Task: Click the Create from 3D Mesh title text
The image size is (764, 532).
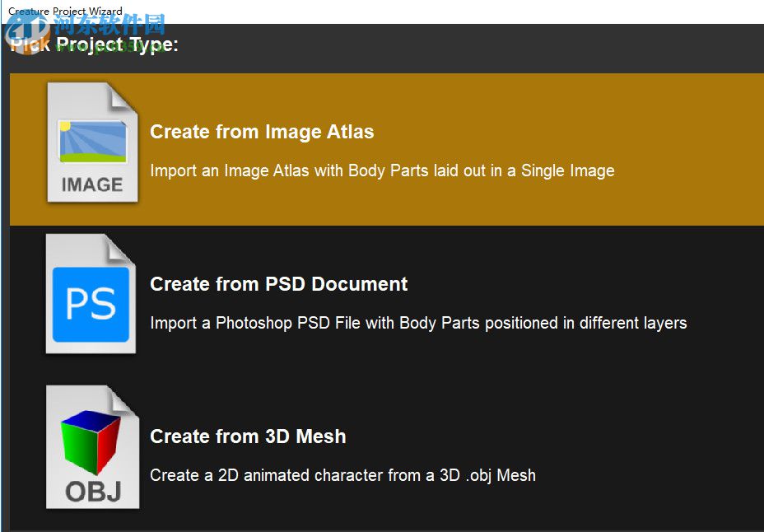Action: click(x=248, y=436)
